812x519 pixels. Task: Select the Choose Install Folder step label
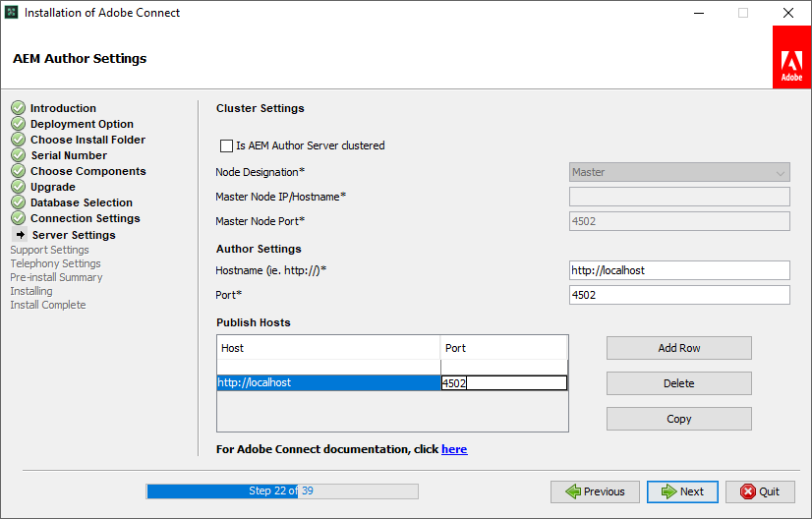(x=87, y=140)
